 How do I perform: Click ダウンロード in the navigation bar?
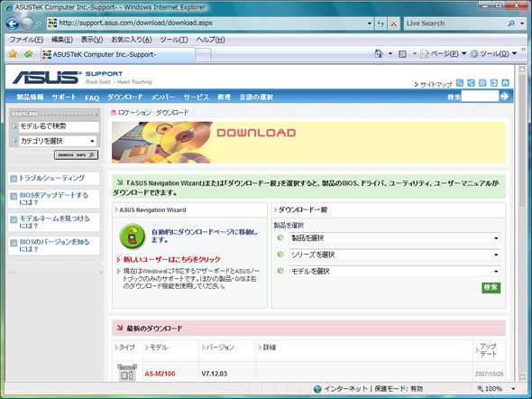point(124,97)
